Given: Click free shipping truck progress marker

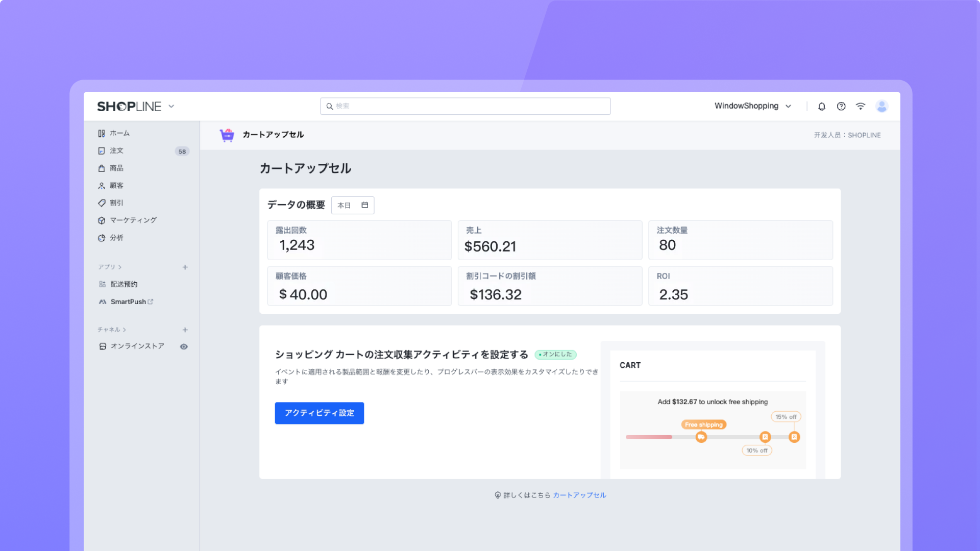Looking at the screenshot, I should [x=701, y=437].
